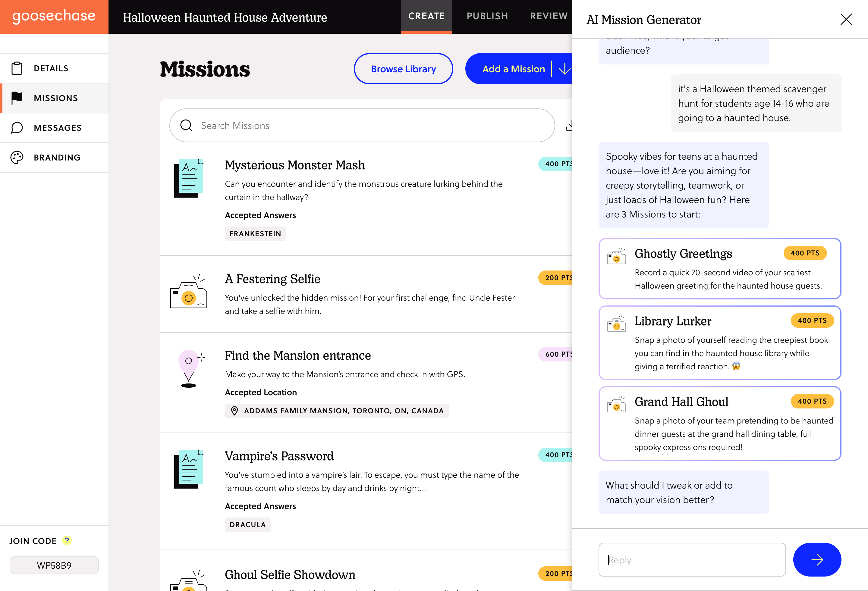Open Messages via speech bubble icon
Screen dimensions: 868x591
(x=17, y=128)
